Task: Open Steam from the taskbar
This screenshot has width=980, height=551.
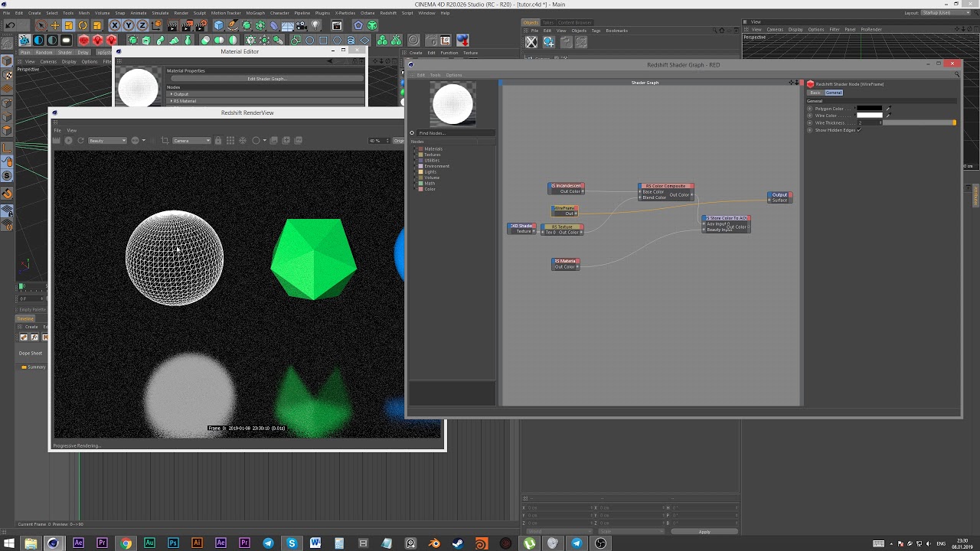Action: pyautogui.click(x=458, y=543)
